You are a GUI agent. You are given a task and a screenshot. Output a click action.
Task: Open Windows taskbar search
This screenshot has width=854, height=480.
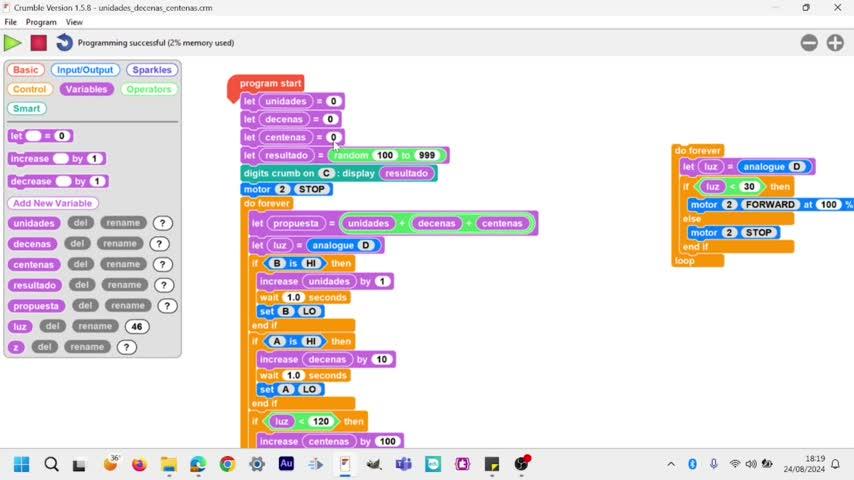(51, 465)
